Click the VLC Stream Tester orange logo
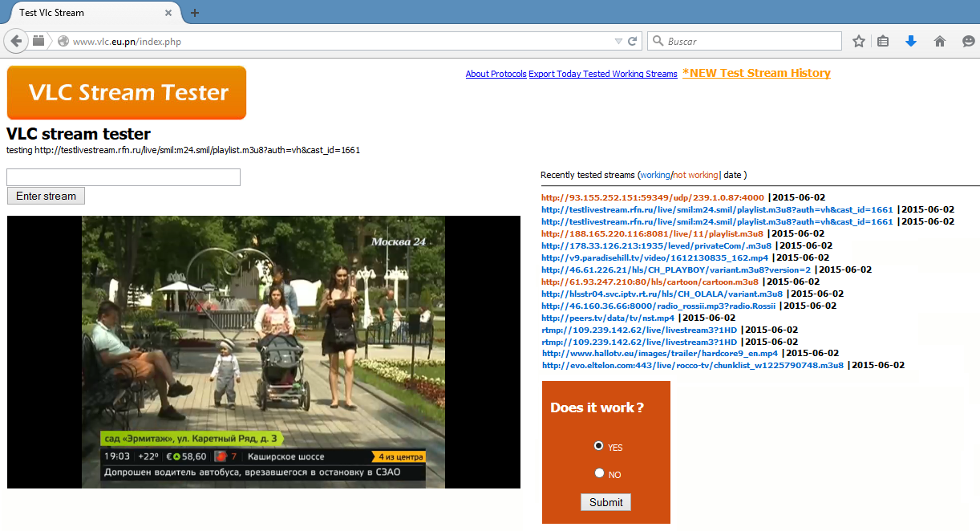This screenshot has width=980, height=531. (x=127, y=93)
